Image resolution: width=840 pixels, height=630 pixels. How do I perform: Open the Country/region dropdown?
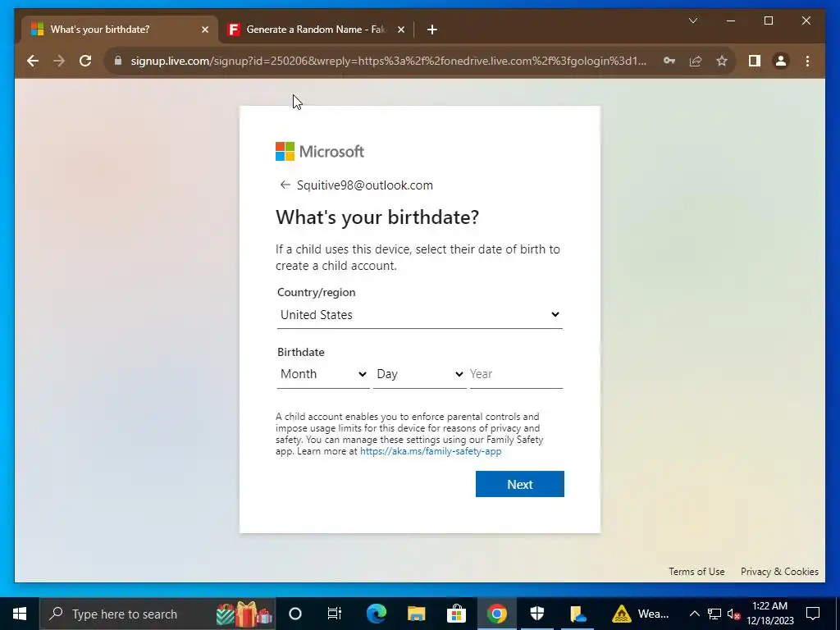tap(419, 315)
